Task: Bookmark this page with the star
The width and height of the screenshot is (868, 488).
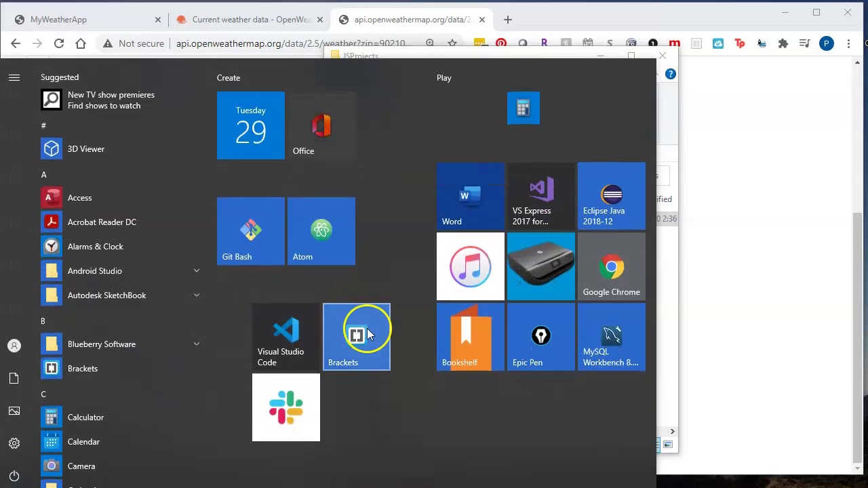Action: pos(452,43)
